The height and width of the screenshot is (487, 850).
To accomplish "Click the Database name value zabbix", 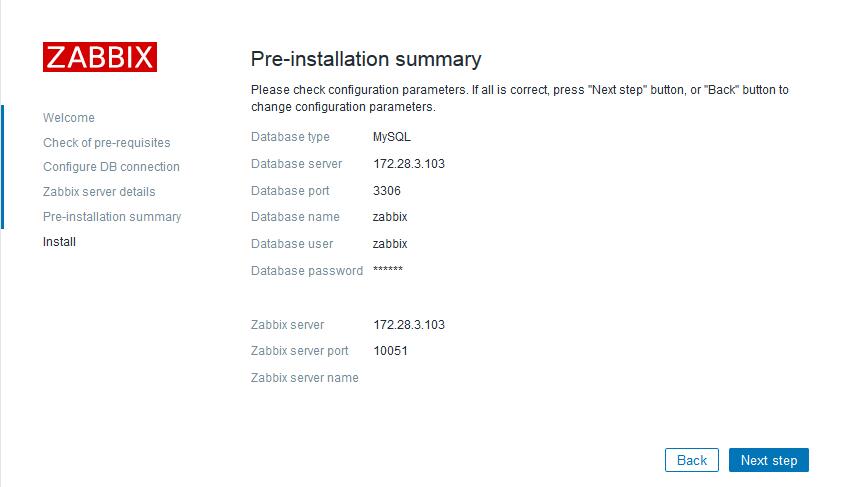I will (390, 217).
